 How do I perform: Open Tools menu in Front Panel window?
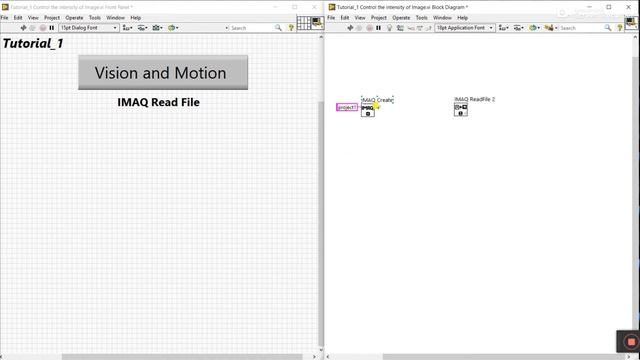[95, 18]
